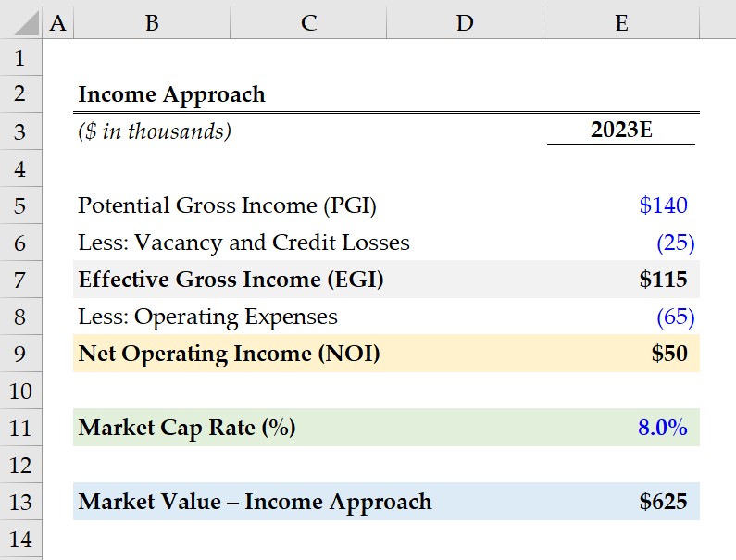Select column A header
This screenshot has width=736, height=560.
(x=57, y=22)
